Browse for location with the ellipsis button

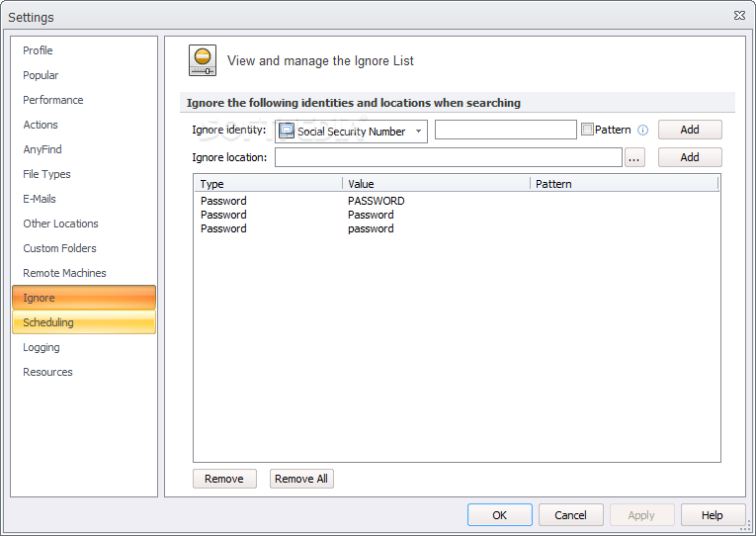coord(634,157)
